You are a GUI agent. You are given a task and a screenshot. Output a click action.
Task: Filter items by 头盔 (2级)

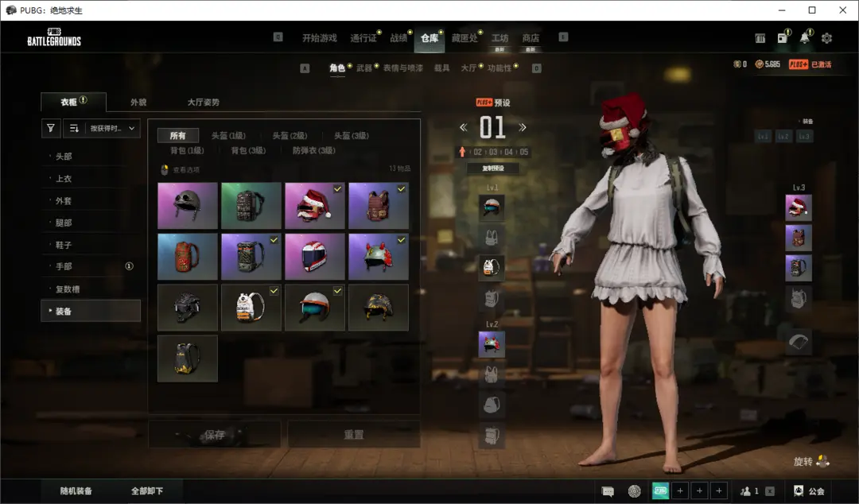(x=290, y=135)
